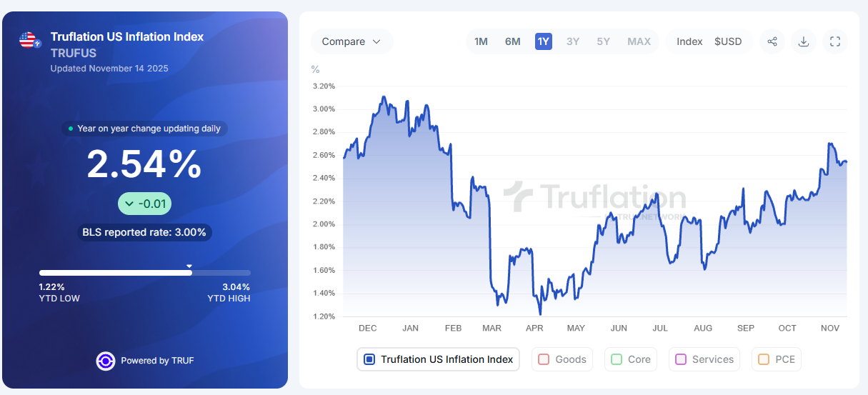
Task: Select the 1M time range
Action: (481, 41)
